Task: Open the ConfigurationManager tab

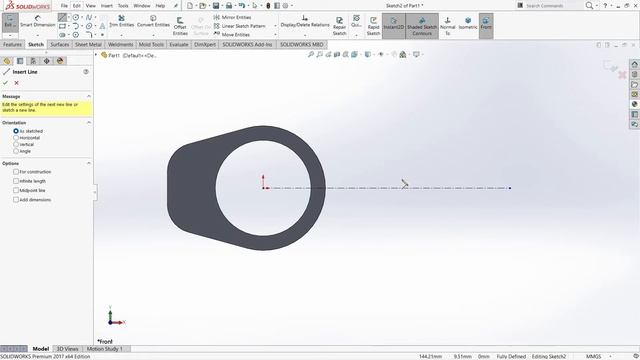Action: [x=33, y=61]
